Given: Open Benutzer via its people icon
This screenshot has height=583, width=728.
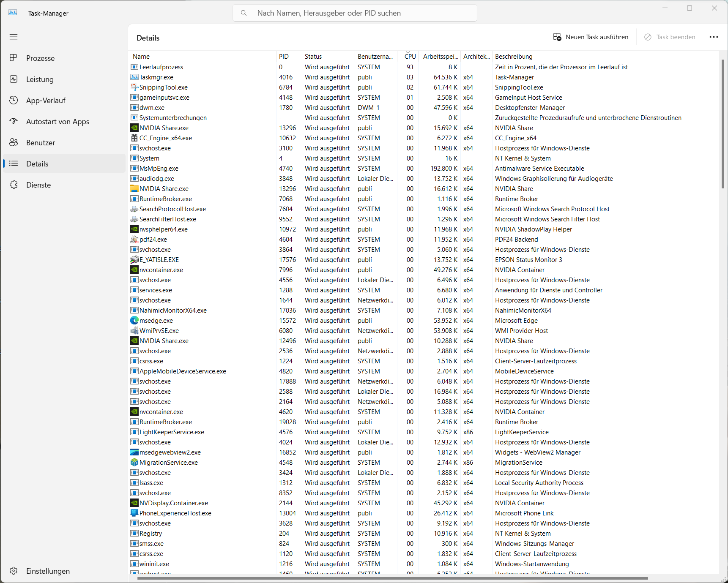Looking at the screenshot, I should pos(14,142).
